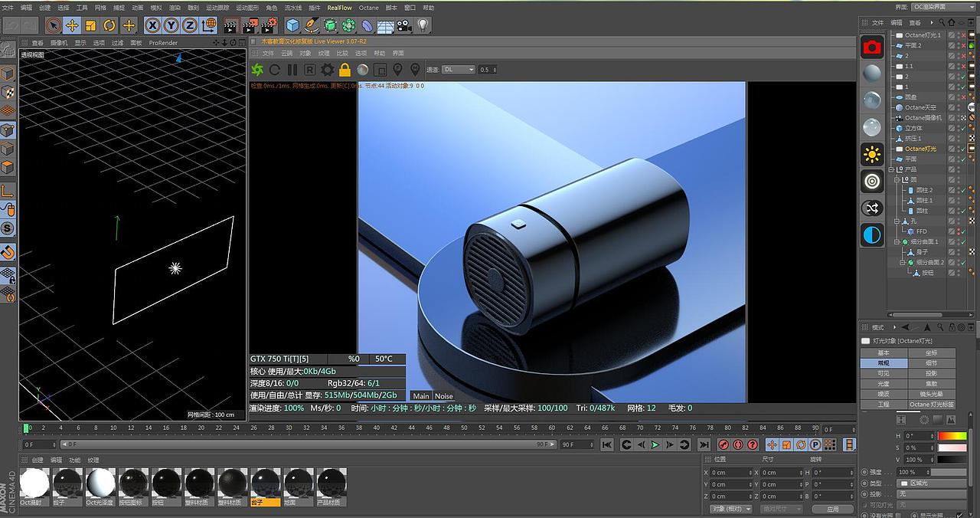Open the spline Pen tool

(x=312, y=25)
